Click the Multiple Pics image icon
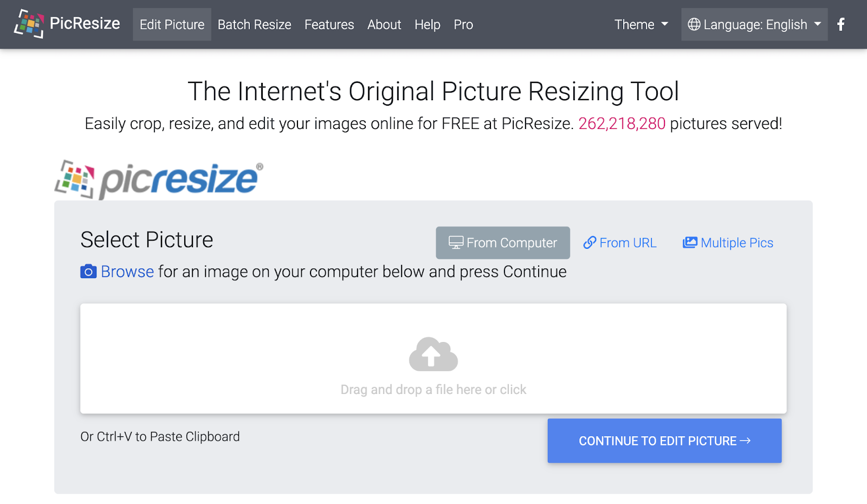The height and width of the screenshot is (504, 867). (x=689, y=242)
